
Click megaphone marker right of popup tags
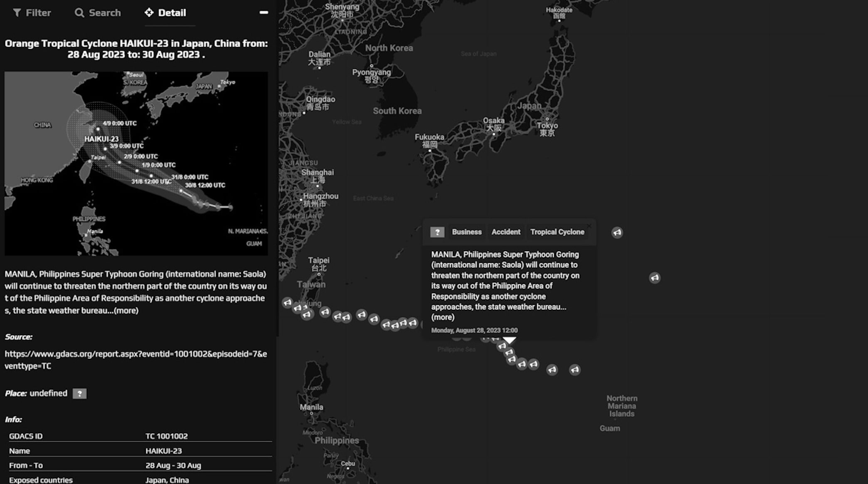tap(617, 232)
